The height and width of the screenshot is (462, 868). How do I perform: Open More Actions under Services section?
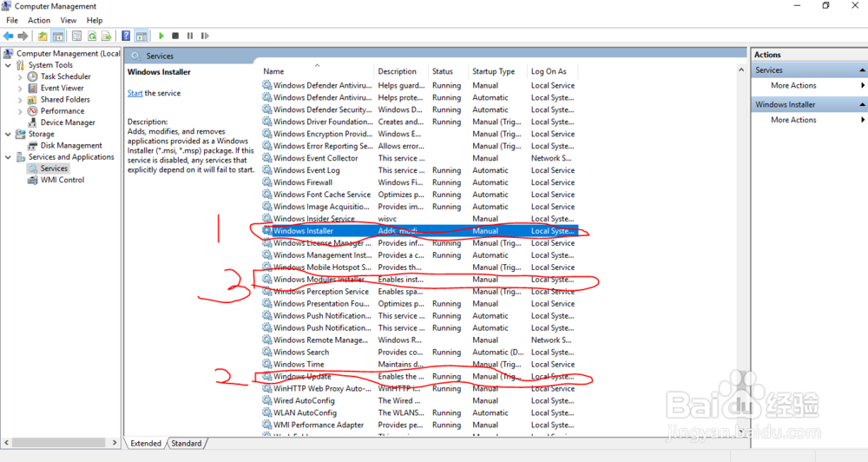coord(793,85)
